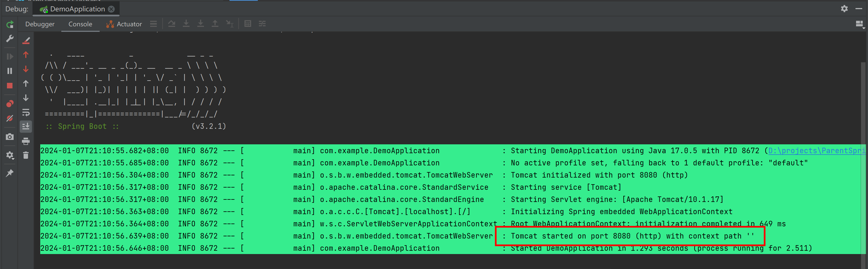Open debugger settings gear in left strip
The image size is (868, 269).
[10, 155]
